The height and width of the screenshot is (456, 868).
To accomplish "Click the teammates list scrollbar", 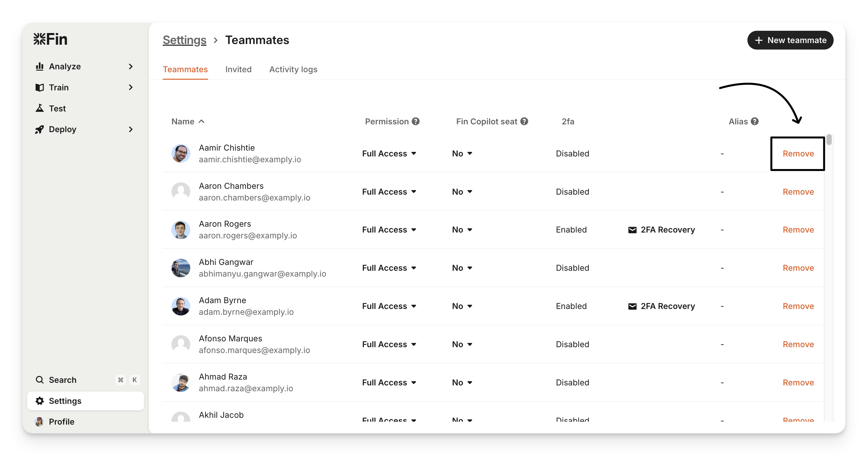I will click(829, 140).
